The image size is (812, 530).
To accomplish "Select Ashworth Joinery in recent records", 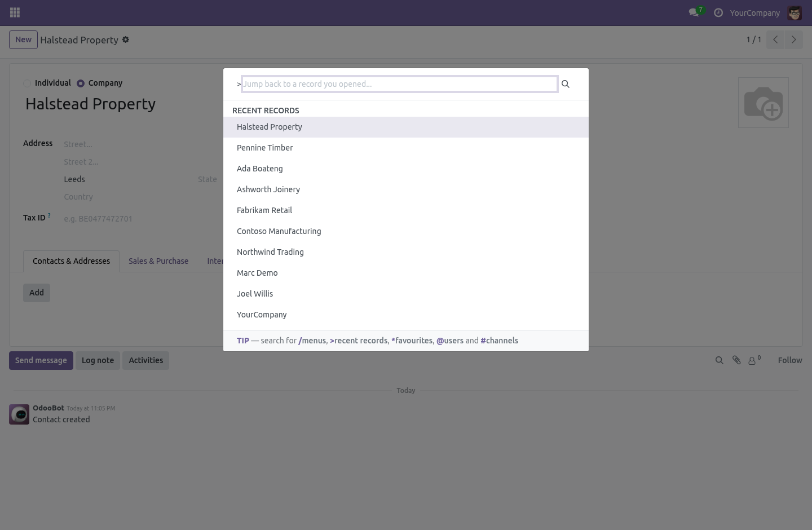I will pyautogui.click(x=406, y=189).
